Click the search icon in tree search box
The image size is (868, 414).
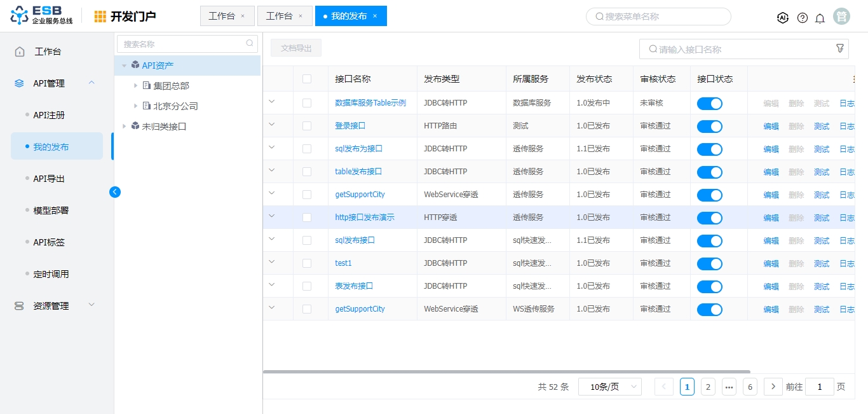(250, 44)
